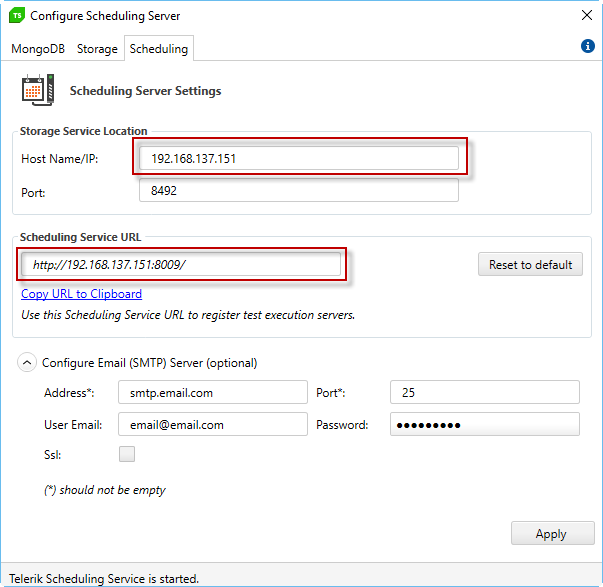Click the Password field
The width and height of the screenshot is (603, 587).
(485, 424)
